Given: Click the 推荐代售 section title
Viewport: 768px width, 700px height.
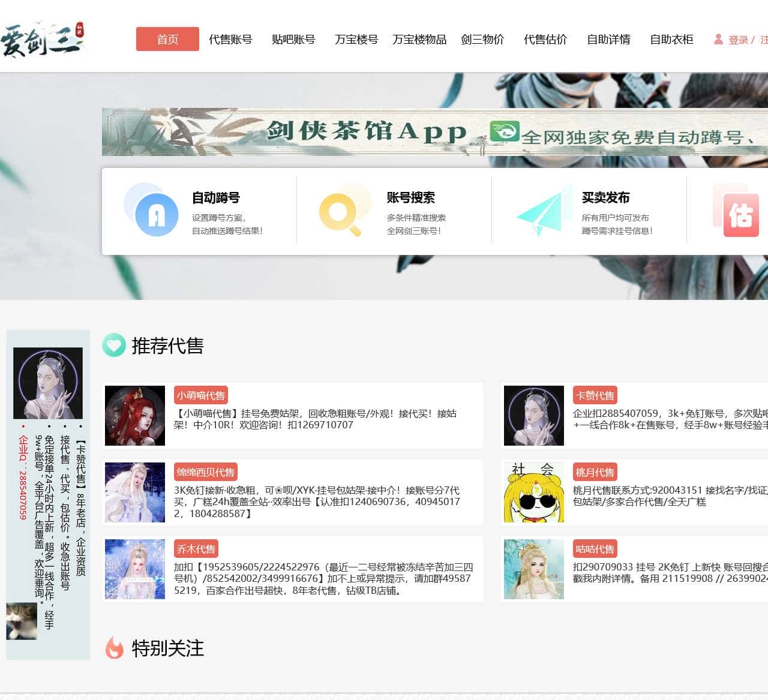Looking at the screenshot, I should click(167, 346).
